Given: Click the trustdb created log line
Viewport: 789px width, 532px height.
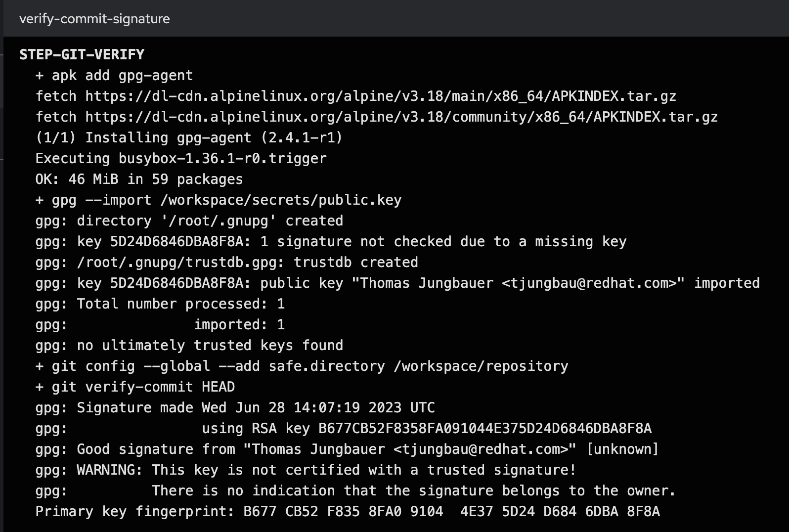Looking at the screenshot, I should [227, 262].
